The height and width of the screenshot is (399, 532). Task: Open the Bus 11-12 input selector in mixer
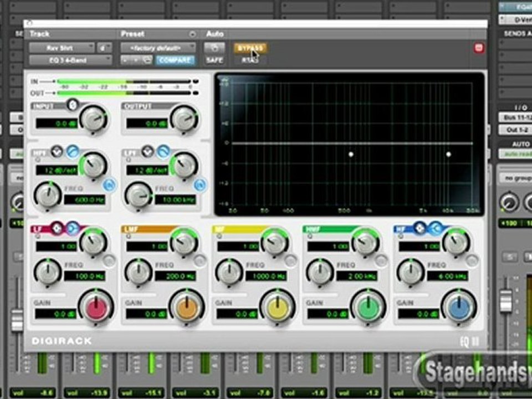(x=515, y=117)
